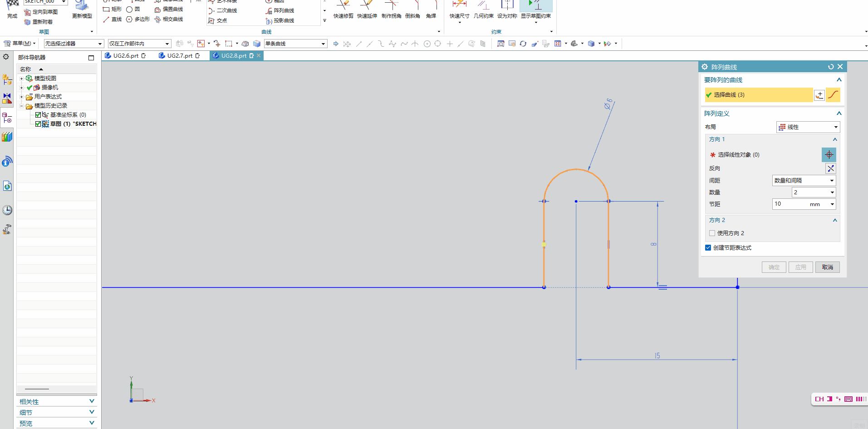Expand the 模型视图 tree node

21,79
